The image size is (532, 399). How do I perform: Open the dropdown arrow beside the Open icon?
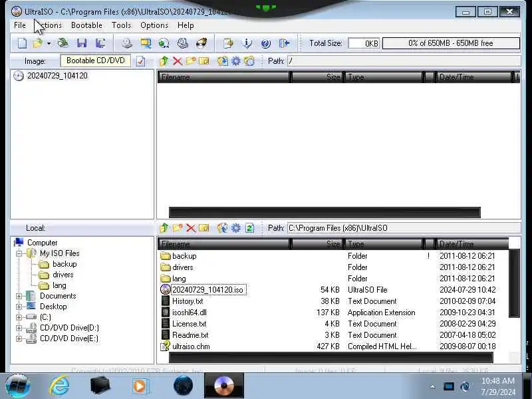49,44
